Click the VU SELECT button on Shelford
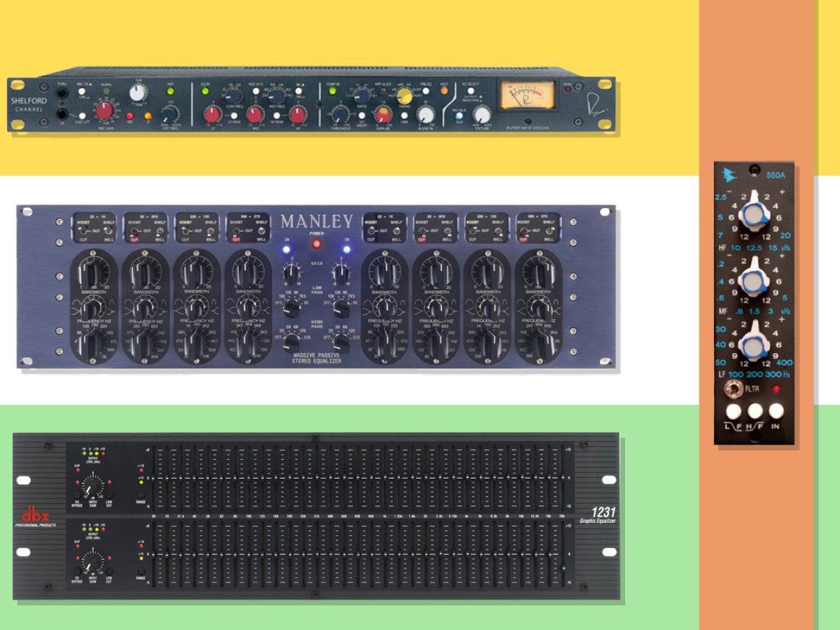840x630 pixels. click(470, 90)
